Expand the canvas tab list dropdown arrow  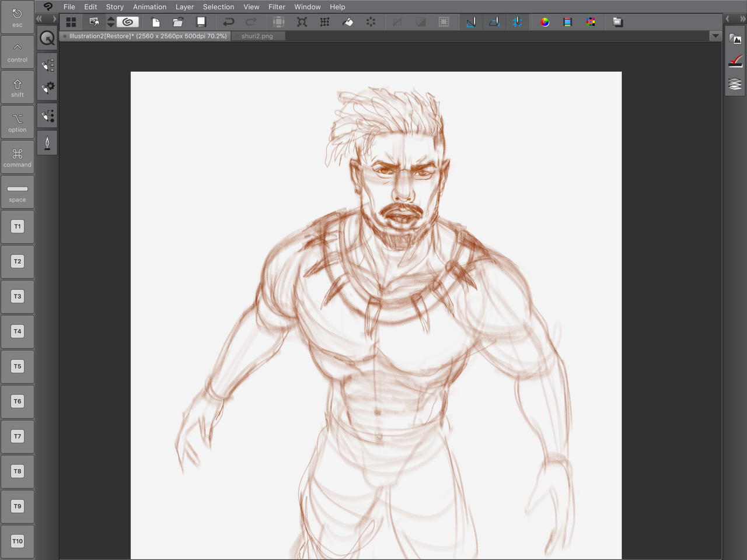(715, 36)
